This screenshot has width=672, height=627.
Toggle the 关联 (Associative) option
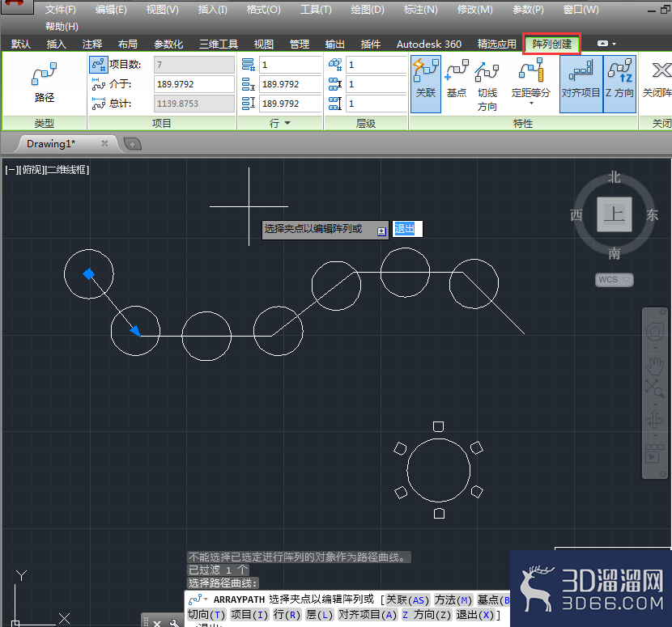click(426, 84)
